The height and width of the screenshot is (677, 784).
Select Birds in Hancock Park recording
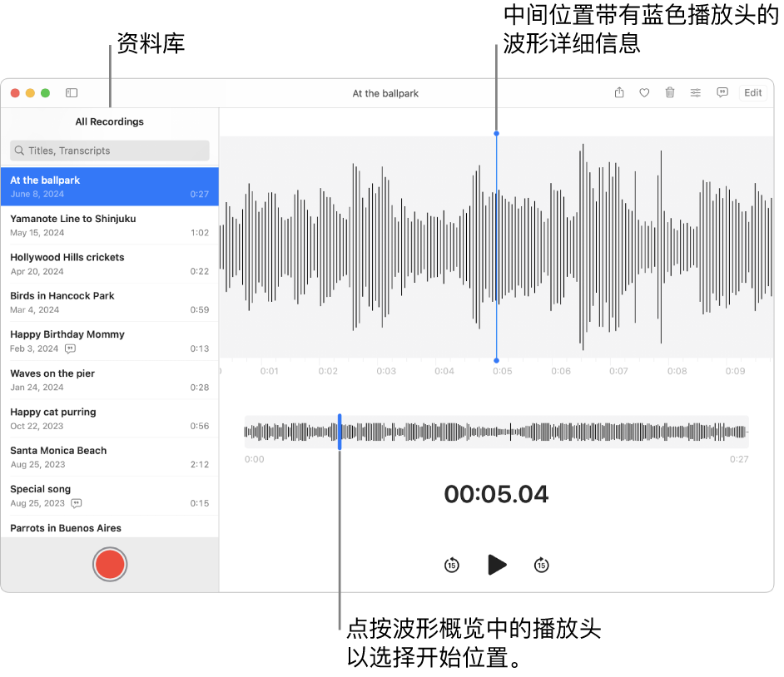coord(110,302)
